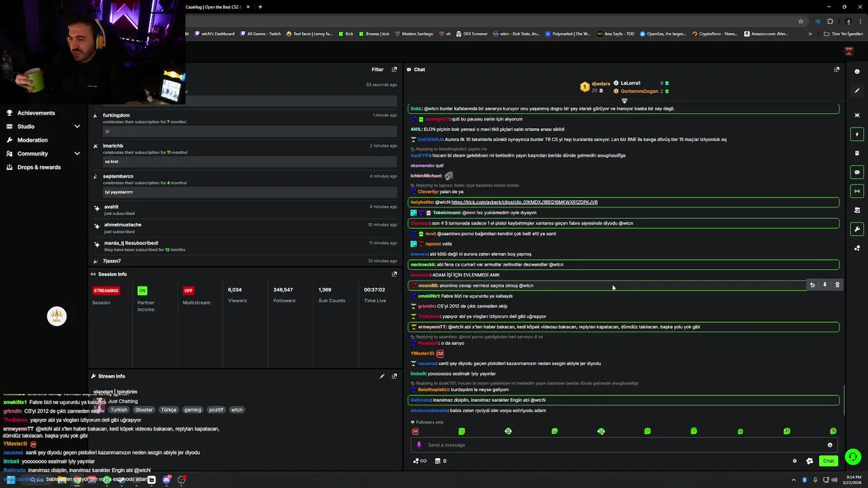Open DEX Screener bookmark
The width and height of the screenshot is (868, 488).
tap(471, 34)
